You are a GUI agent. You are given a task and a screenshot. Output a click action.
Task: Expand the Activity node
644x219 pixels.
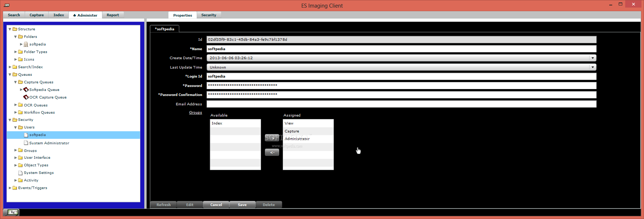point(16,180)
